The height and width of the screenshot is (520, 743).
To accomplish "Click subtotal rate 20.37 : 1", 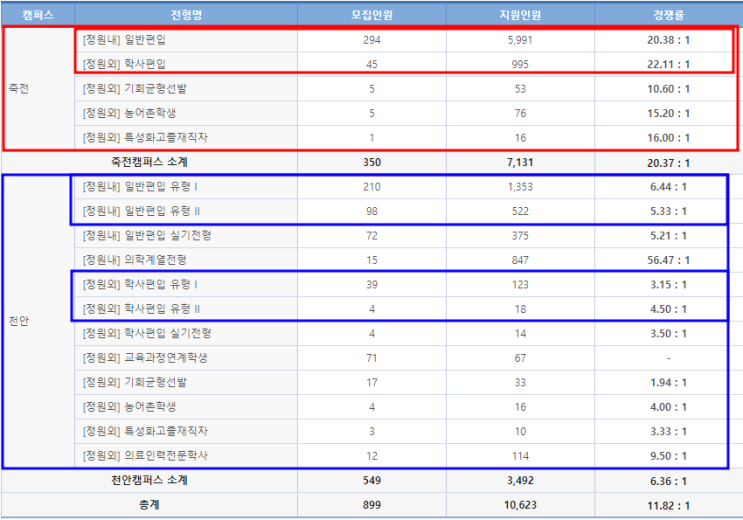I will click(668, 163).
